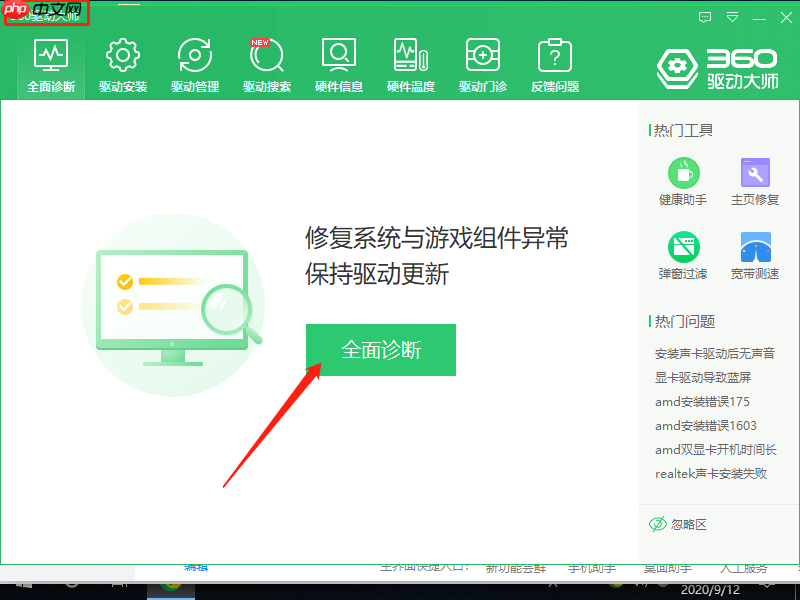Image resolution: width=800 pixels, height=600 pixels.
Task: Click the feedback message icon in title bar
Action: pos(705,17)
